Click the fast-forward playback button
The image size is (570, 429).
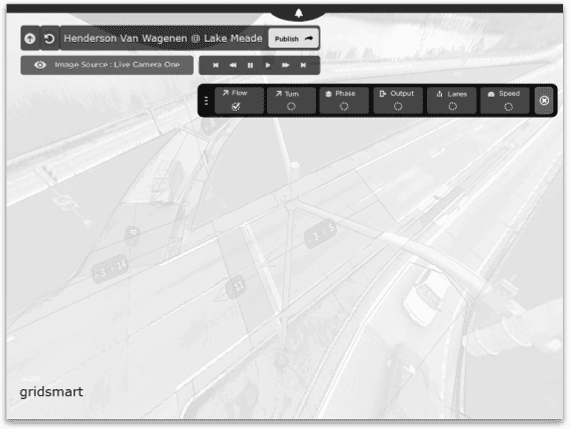pos(286,65)
